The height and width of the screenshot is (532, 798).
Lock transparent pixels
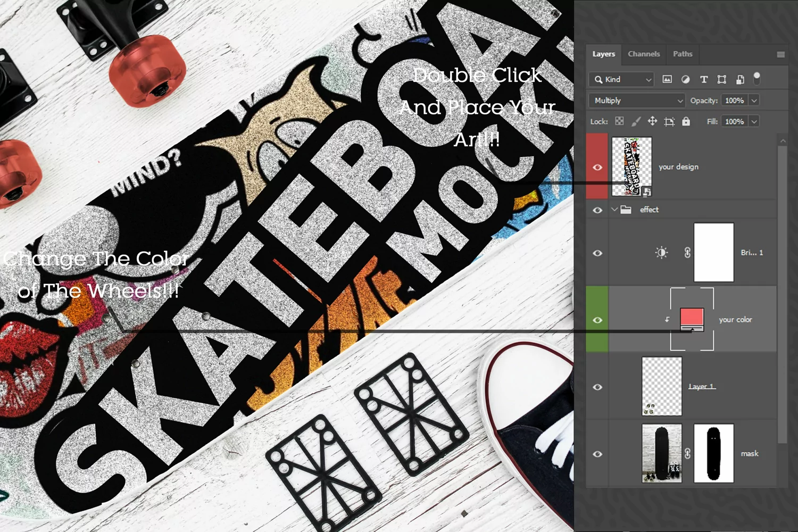click(619, 121)
